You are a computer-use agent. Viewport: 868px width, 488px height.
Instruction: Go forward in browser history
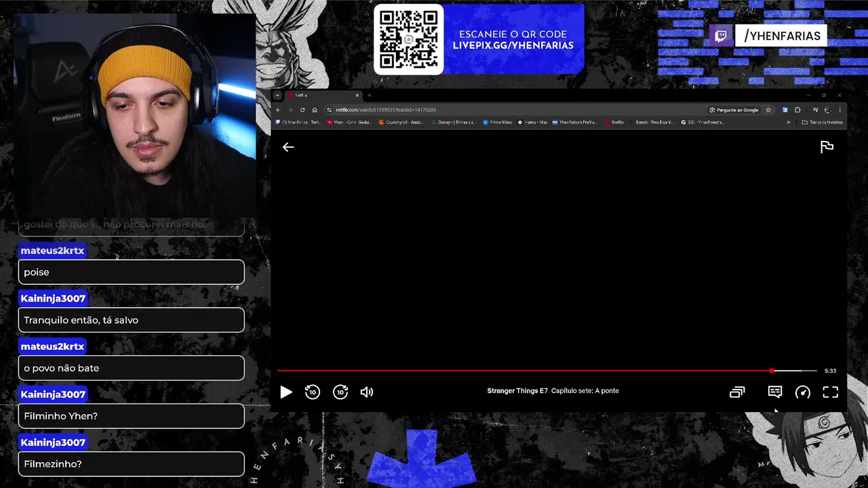pos(290,110)
